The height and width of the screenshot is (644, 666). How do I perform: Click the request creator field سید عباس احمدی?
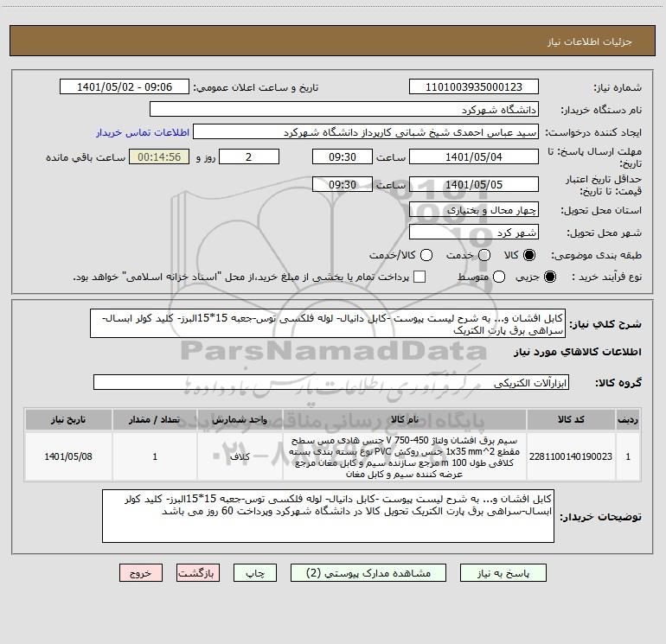click(x=366, y=132)
